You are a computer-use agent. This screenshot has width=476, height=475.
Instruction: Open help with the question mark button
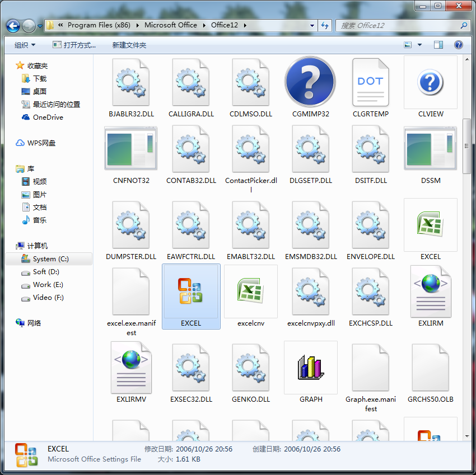pos(459,45)
